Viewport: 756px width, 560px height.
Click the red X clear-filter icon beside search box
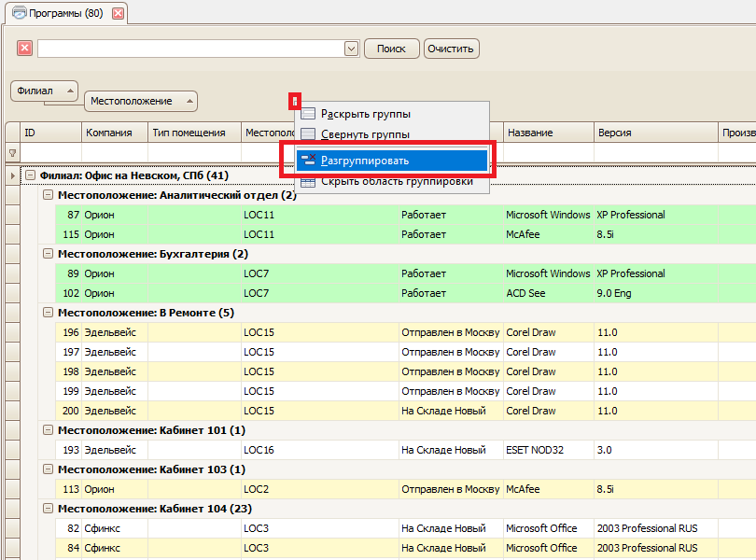click(x=24, y=49)
